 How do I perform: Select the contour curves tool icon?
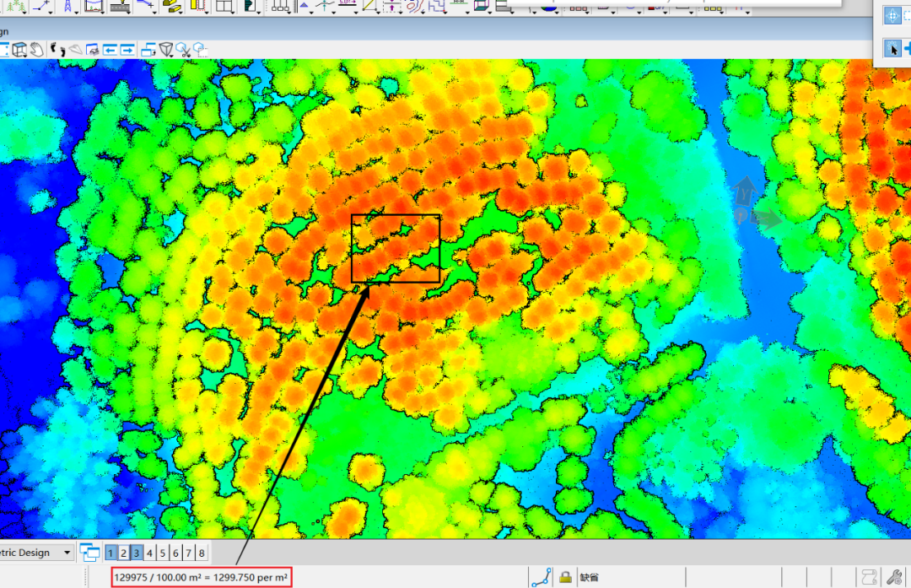point(415,6)
